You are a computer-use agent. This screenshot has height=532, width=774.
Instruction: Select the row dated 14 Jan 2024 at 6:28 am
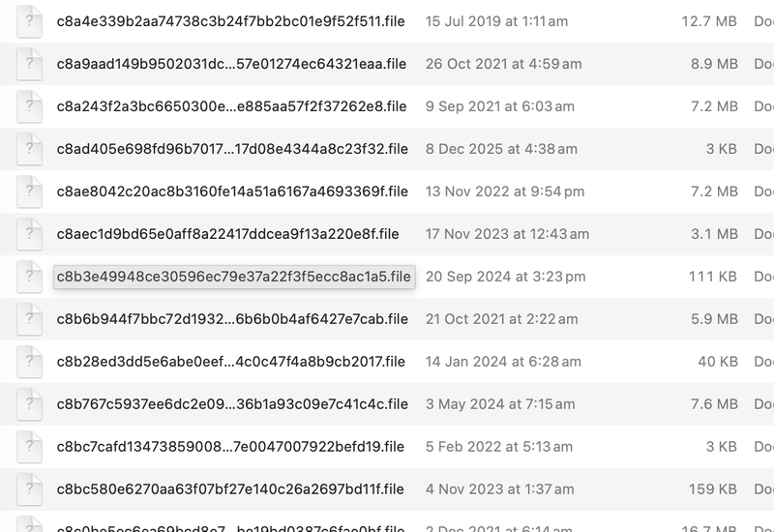coord(501,362)
